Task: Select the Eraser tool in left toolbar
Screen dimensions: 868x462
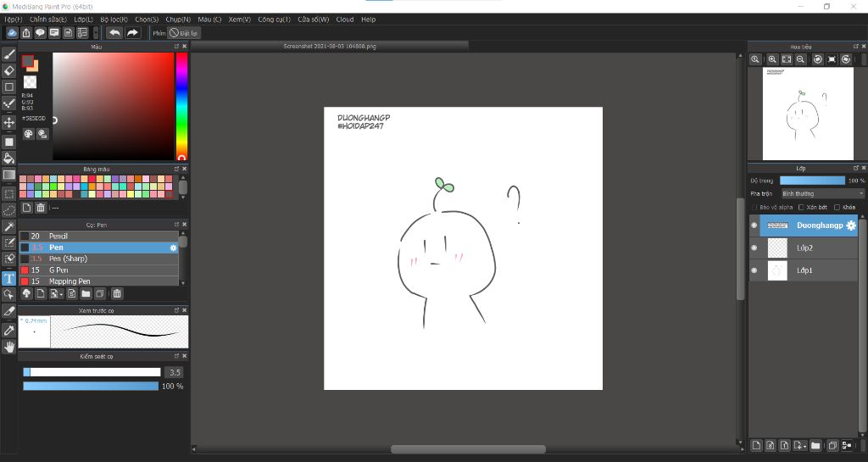Action: [8, 71]
